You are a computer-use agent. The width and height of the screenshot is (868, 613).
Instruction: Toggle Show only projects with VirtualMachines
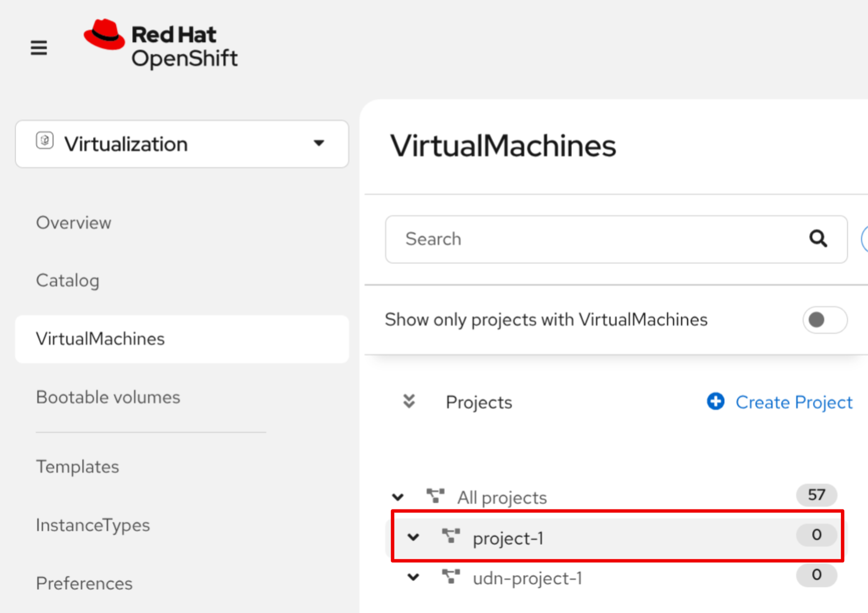825,319
